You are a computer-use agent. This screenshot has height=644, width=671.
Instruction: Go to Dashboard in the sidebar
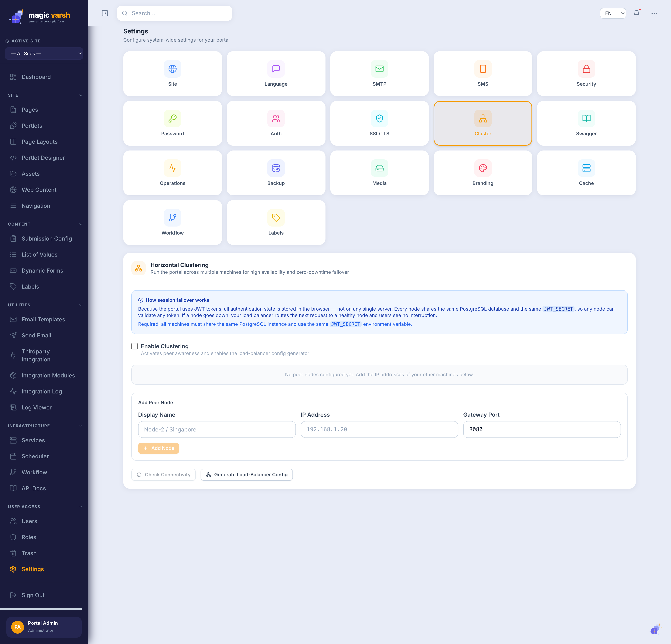44,77
